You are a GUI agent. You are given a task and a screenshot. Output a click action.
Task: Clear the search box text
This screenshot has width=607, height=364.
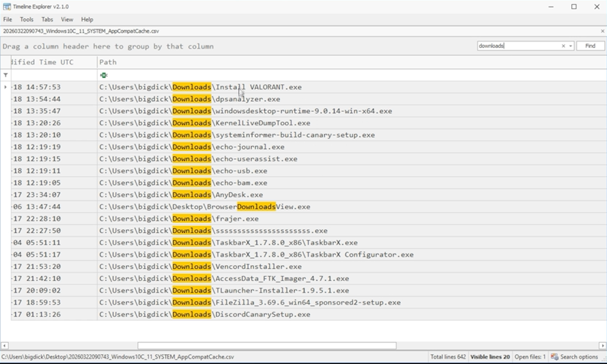click(563, 45)
